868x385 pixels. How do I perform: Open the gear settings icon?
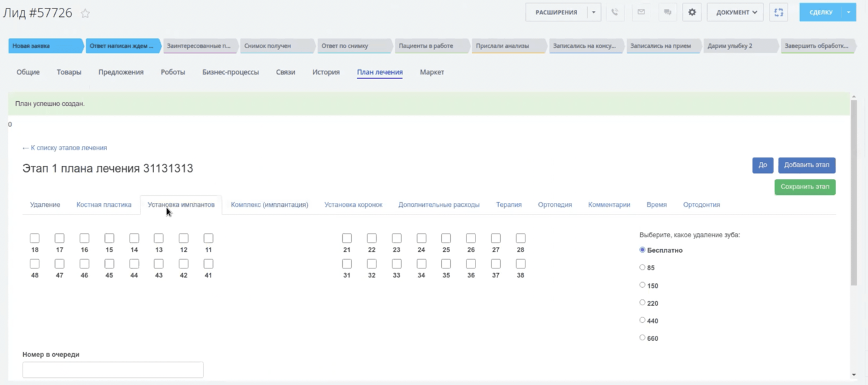(x=692, y=12)
